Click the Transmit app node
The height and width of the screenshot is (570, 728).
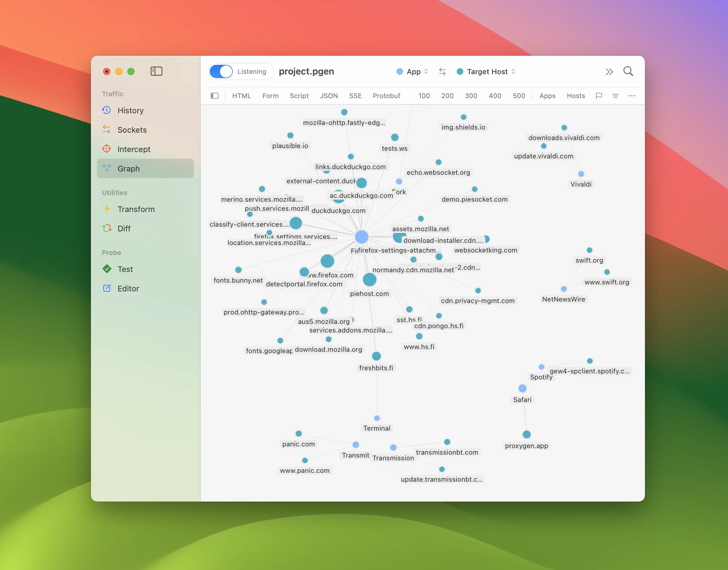[356, 445]
